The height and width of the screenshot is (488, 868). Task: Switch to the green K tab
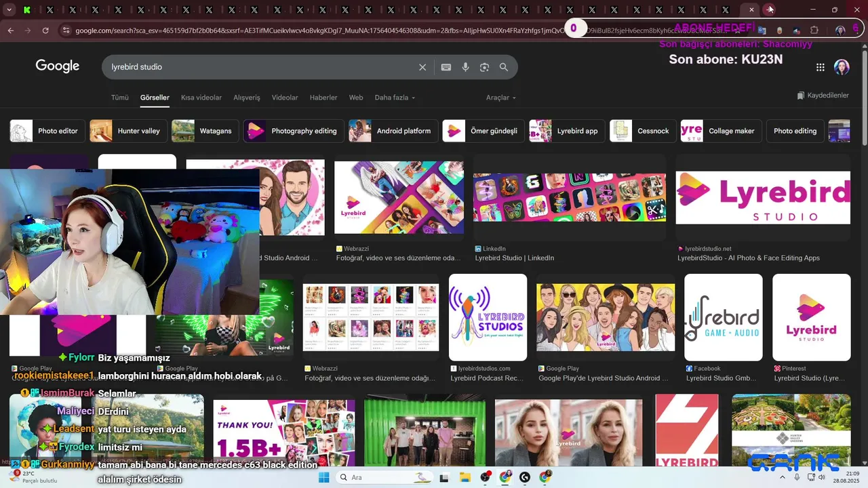(27, 9)
